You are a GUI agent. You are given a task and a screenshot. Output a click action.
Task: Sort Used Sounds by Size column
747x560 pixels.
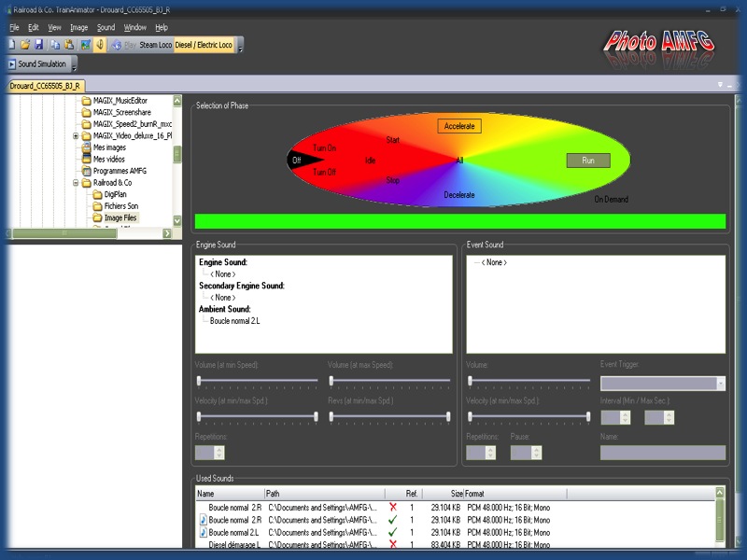click(x=442, y=494)
